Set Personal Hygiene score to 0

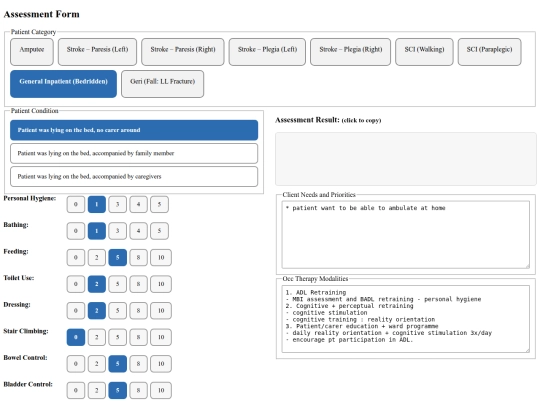(76, 205)
